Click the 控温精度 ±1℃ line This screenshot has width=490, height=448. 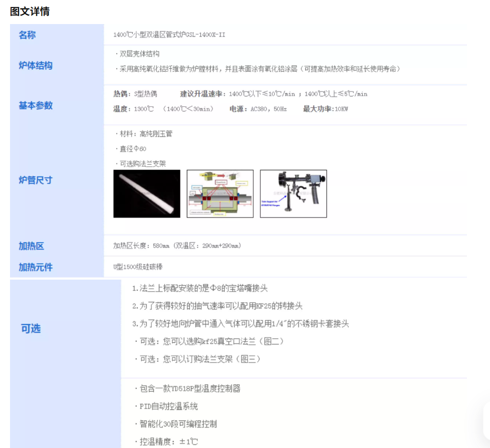coord(166,441)
